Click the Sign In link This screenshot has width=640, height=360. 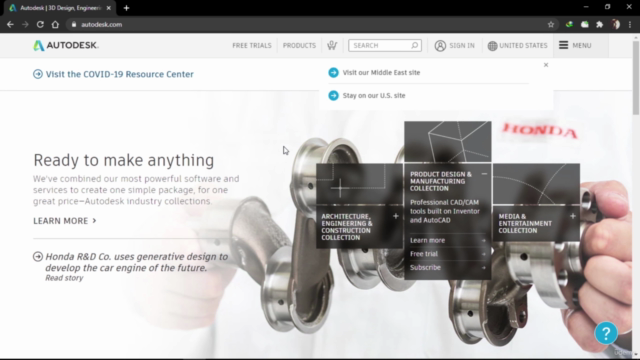(462, 45)
